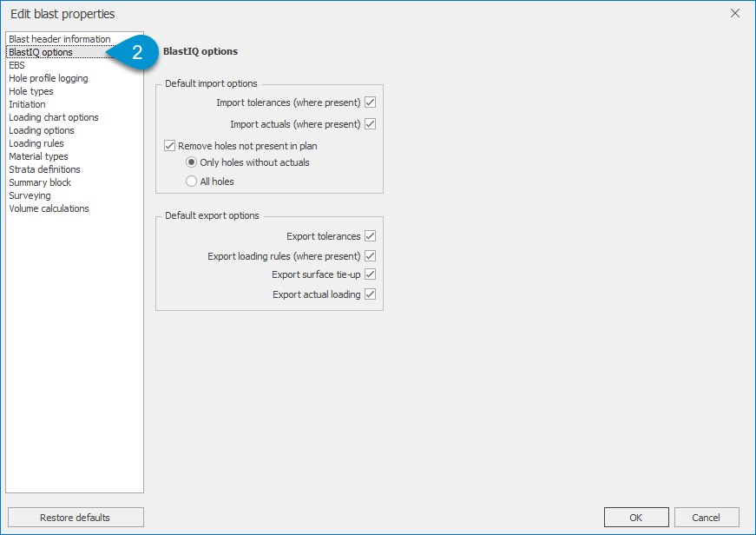Cancel the blast properties dialog

point(707,517)
